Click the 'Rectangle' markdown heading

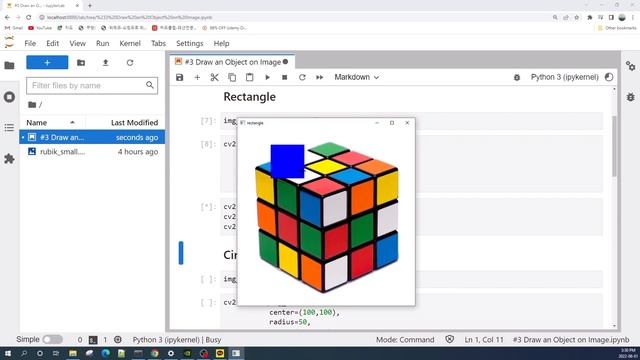(249, 97)
